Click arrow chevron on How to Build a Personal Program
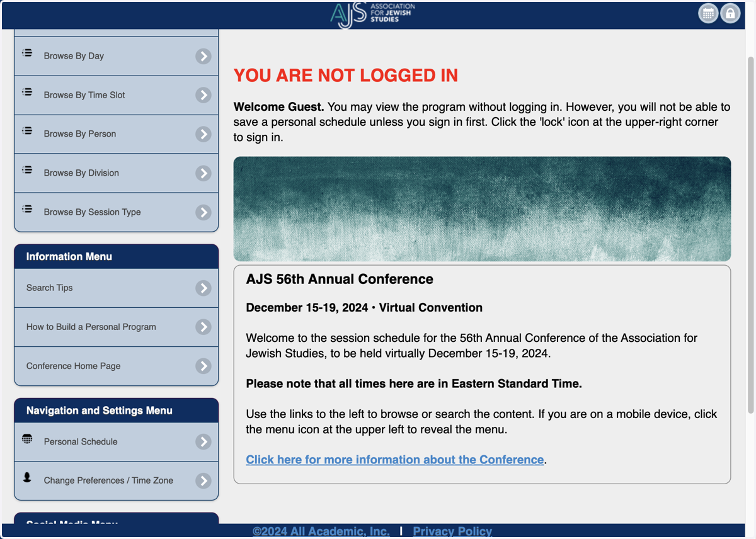This screenshot has height=539, width=756. 203,327
